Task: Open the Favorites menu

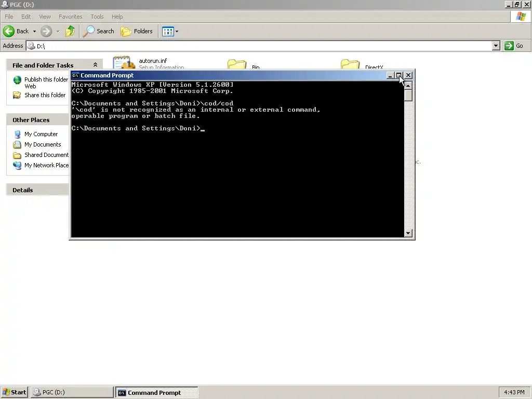Action: pos(70,17)
